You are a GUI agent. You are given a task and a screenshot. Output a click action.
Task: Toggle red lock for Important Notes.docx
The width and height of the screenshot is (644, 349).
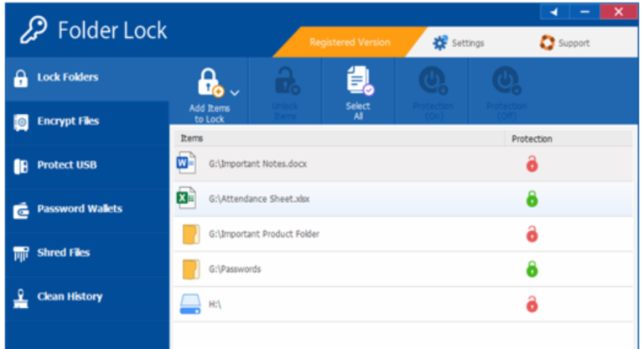(532, 164)
